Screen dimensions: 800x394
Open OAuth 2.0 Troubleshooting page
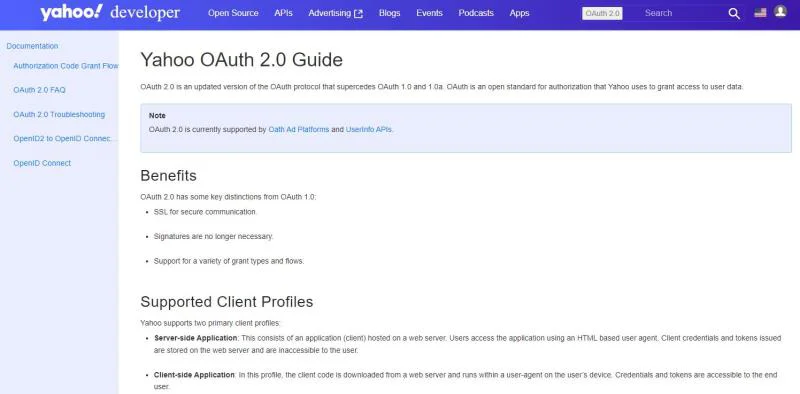click(59, 114)
